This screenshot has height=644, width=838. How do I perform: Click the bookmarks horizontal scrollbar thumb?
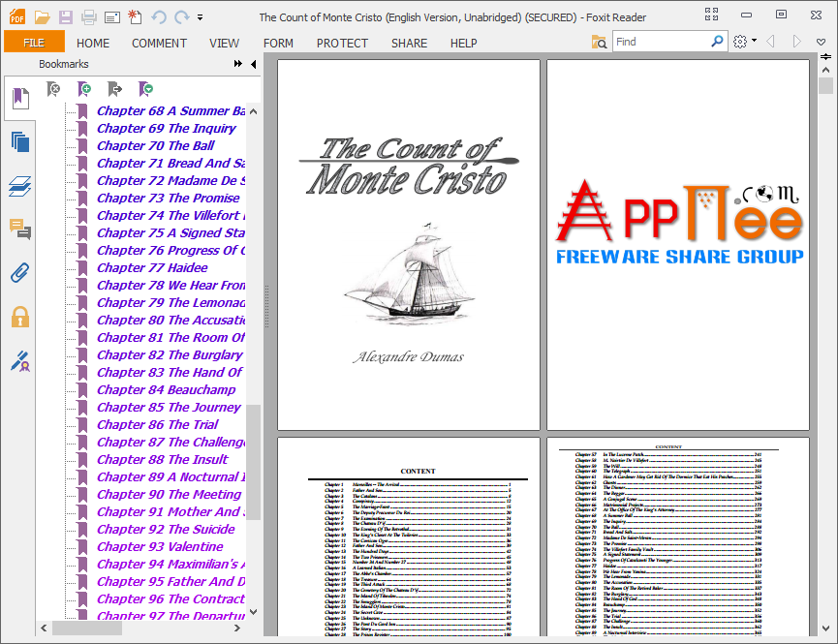[87, 628]
